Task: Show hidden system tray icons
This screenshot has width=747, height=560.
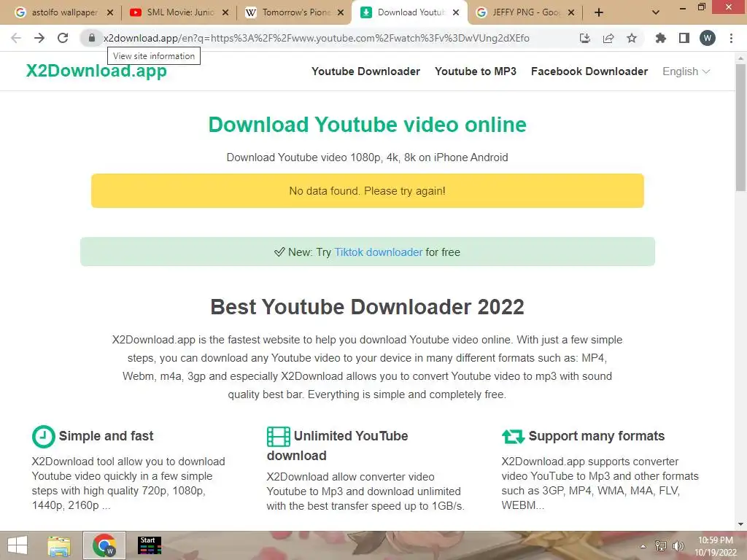Action: click(x=643, y=546)
